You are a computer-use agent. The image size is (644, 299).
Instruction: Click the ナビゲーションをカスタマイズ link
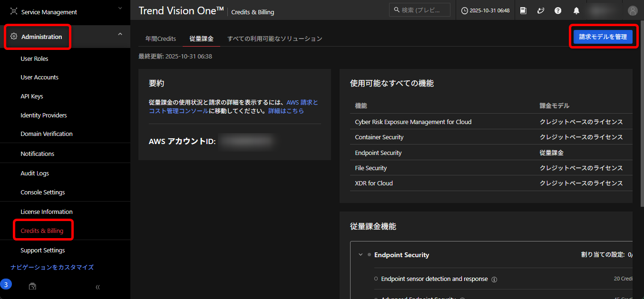point(52,267)
